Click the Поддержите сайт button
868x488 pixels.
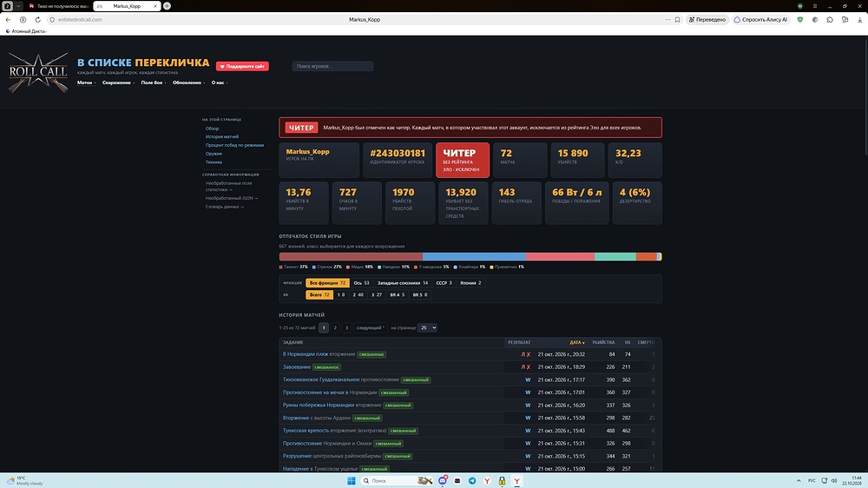point(242,66)
